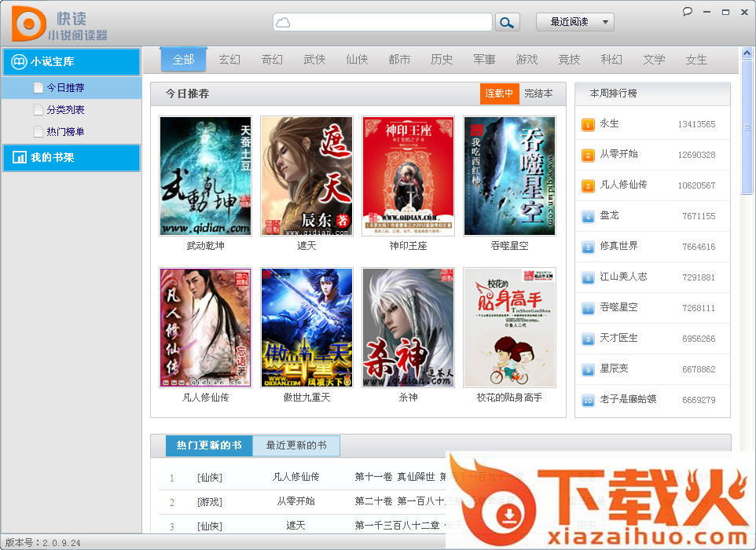Open the 武动乾坤 book cover
The width and height of the screenshot is (756, 550).
click(x=205, y=176)
